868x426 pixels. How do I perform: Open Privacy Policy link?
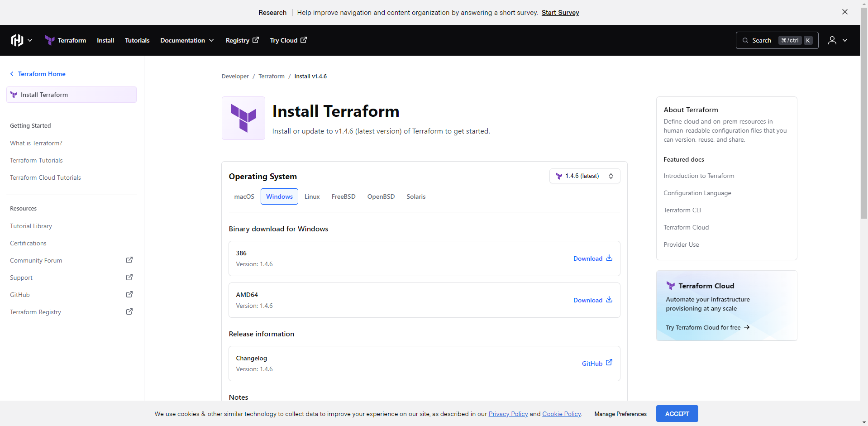[x=508, y=414]
